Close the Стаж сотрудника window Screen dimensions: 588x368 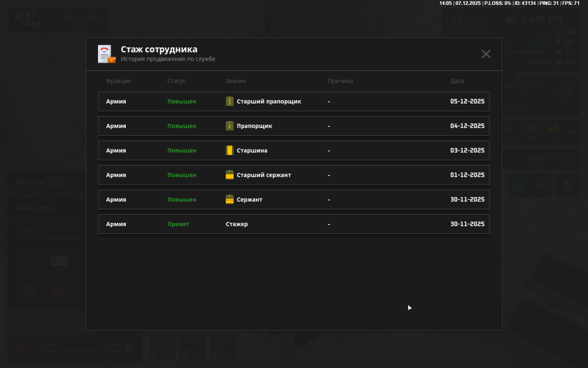486,54
